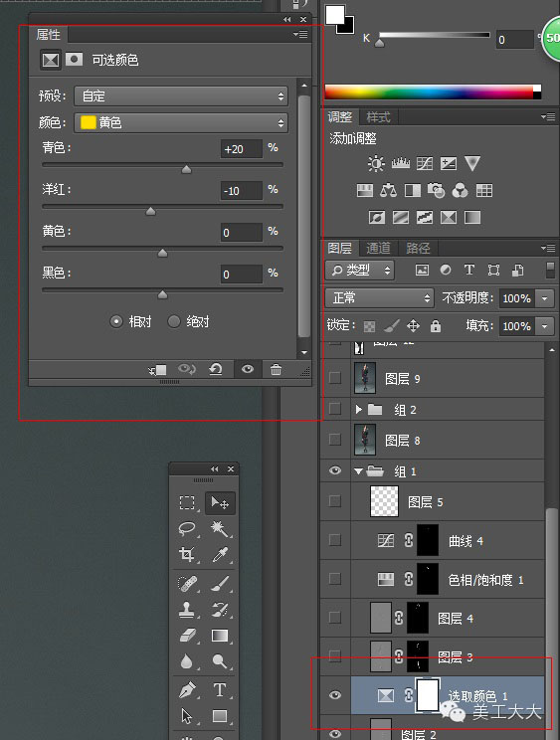
Task: Select the Pen tool
Action: pos(187,690)
